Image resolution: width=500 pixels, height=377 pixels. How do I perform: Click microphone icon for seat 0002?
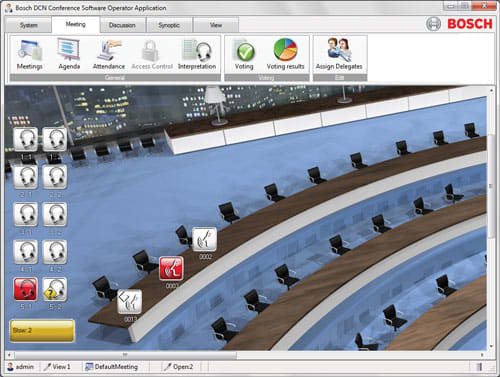[x=205, y=239]
